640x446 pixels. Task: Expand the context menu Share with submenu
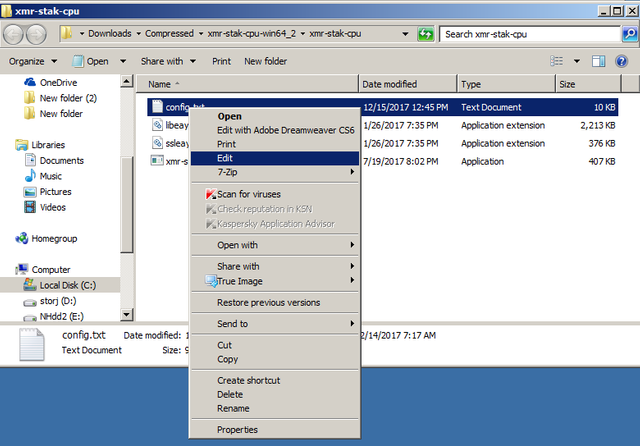(x=275, y=266)
